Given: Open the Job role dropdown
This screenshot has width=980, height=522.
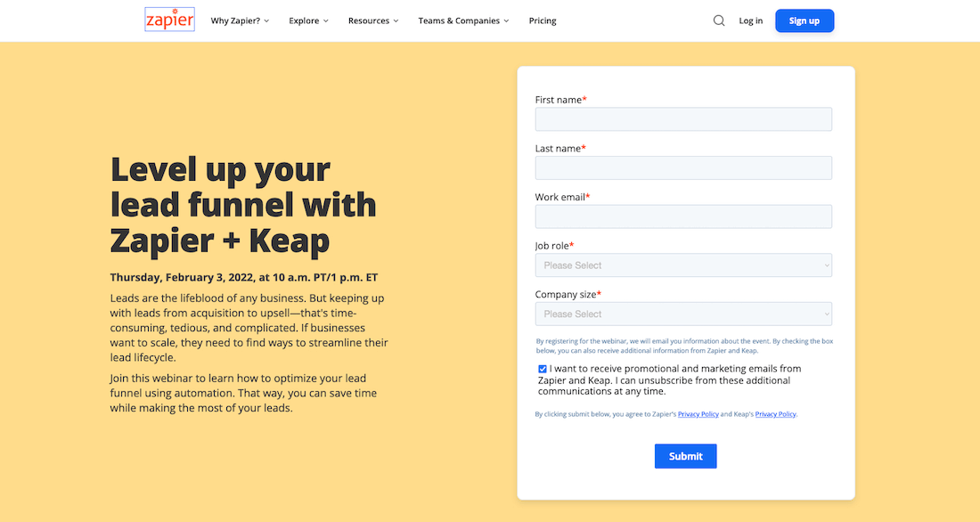Looking at the screenshot, I should point(683,265).
